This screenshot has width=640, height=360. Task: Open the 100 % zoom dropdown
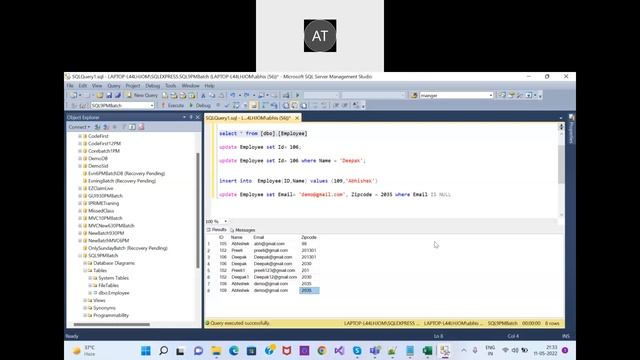click(225, 221)
